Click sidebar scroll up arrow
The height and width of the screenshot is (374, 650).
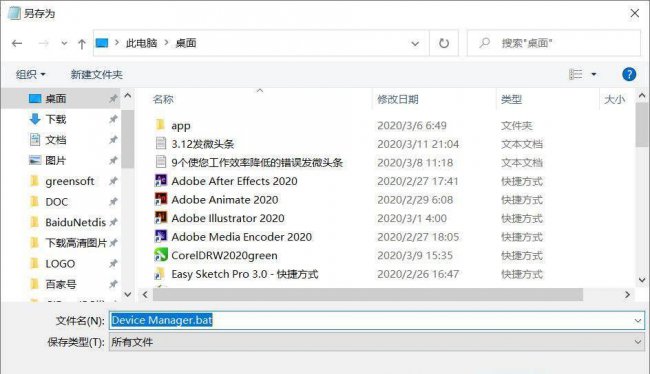(x=128, y=96)
